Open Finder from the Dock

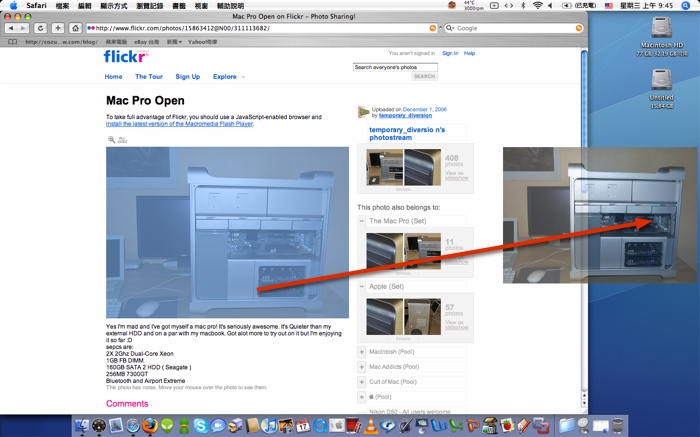(82, 425)
